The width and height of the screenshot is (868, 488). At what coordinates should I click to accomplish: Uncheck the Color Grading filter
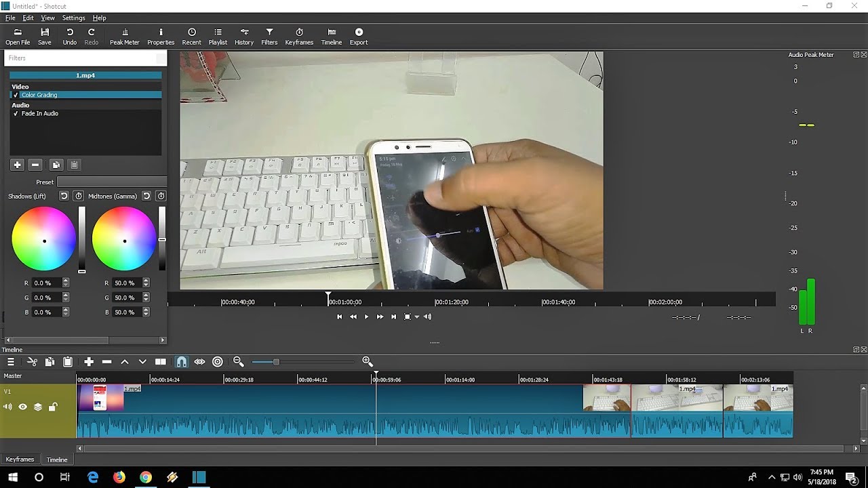tap(16, 95)
